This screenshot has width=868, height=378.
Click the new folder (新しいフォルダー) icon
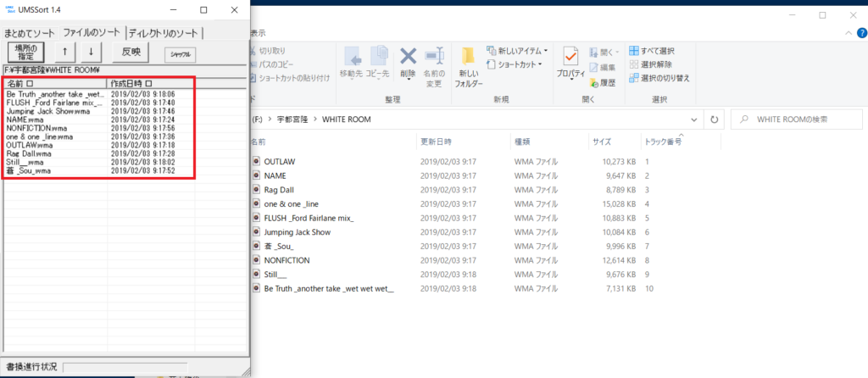tap(467, 58)
